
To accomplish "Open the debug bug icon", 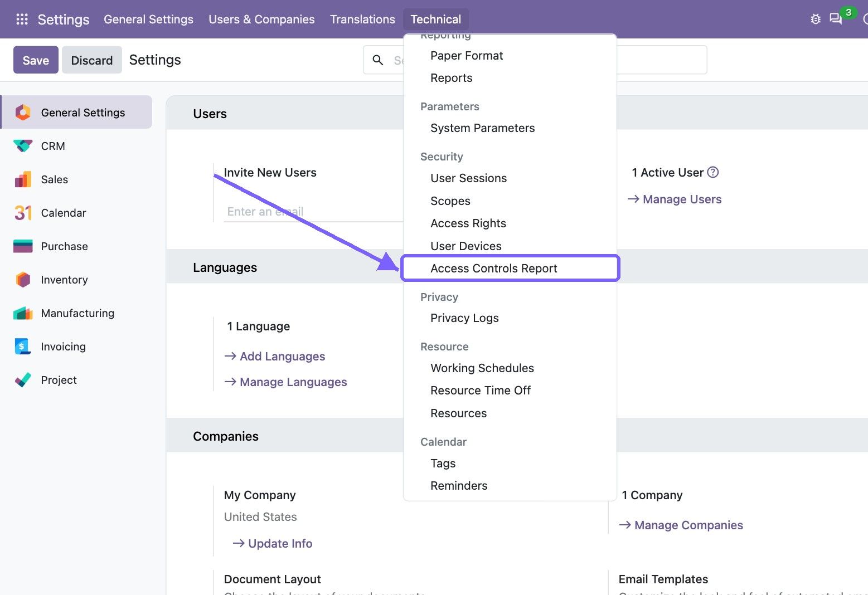I will coord(816,19).
